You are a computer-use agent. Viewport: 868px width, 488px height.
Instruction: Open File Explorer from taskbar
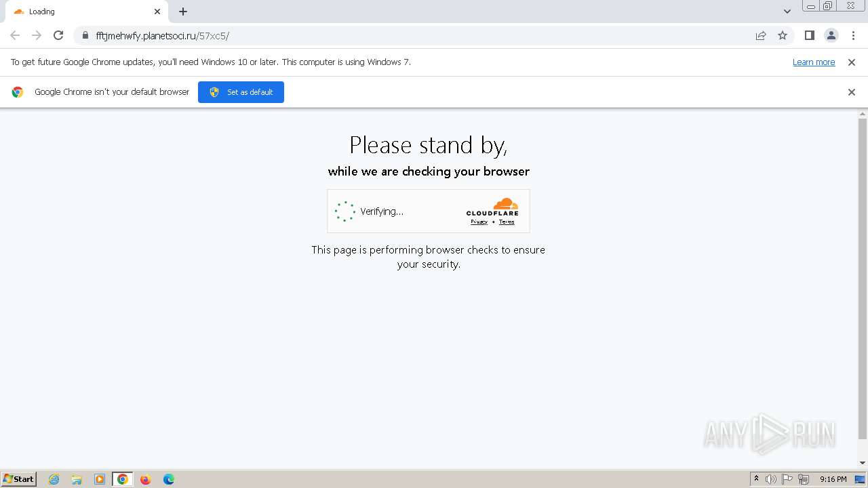[77, 479]
